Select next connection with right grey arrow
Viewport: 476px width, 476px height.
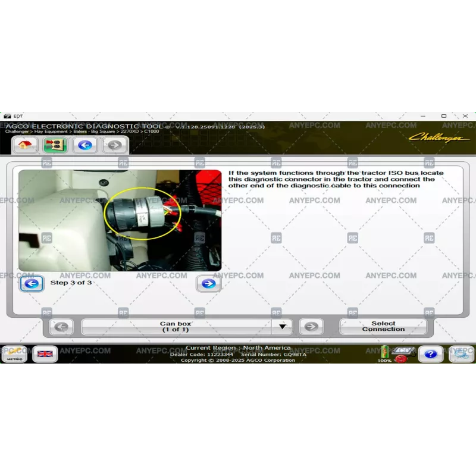[311, 327]
